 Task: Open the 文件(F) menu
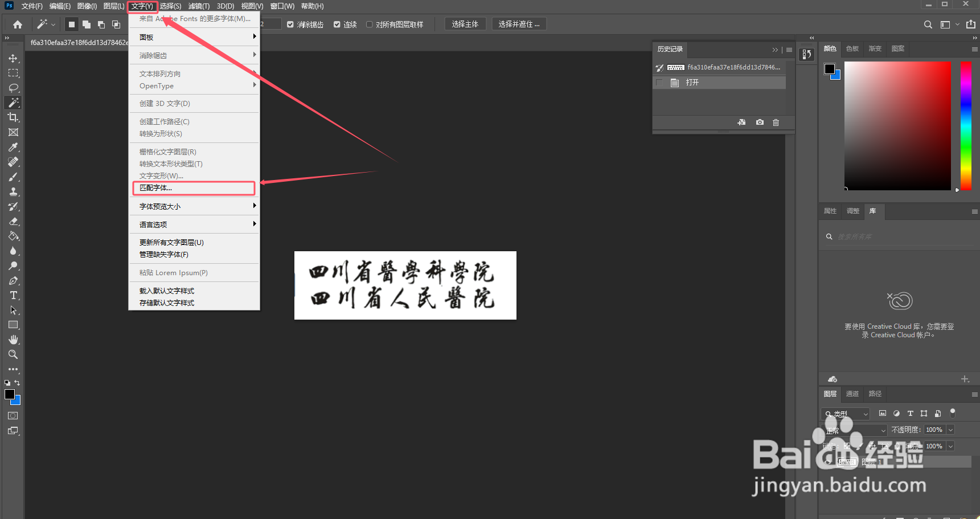pyautogui.click(x=31, y=6)
